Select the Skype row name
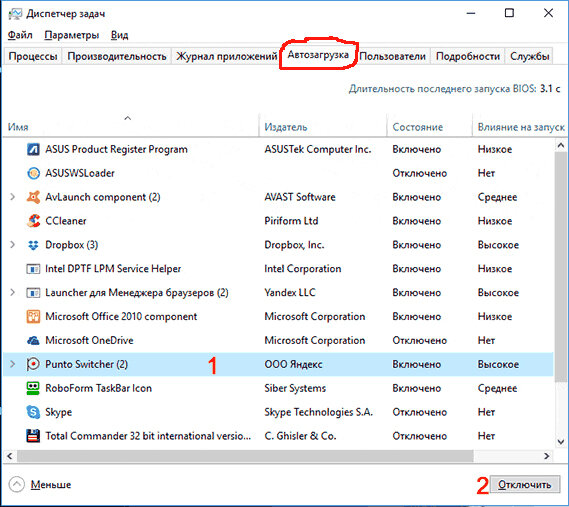The height and width of the screenshot is (507, 569). point(58,412)
